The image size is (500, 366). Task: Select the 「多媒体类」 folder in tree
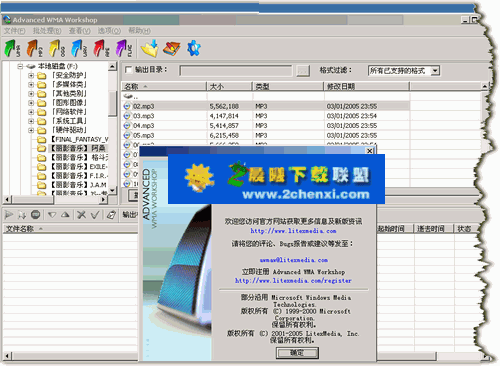pos(69,85)
